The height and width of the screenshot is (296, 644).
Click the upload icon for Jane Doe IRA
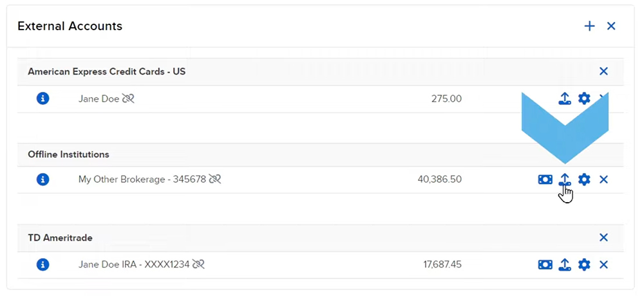pyautogui.click(x=564, y=264)
